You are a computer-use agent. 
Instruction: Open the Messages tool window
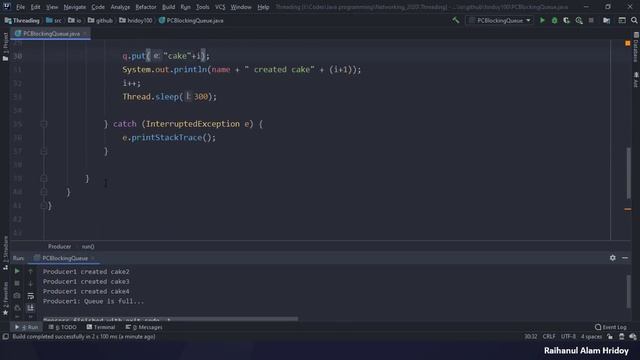click(x=144, y=327)
